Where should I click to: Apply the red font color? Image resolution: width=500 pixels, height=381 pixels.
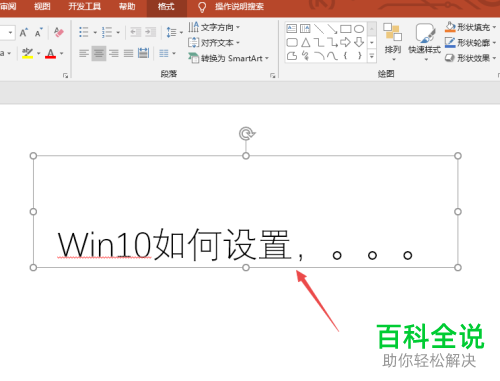50,53
